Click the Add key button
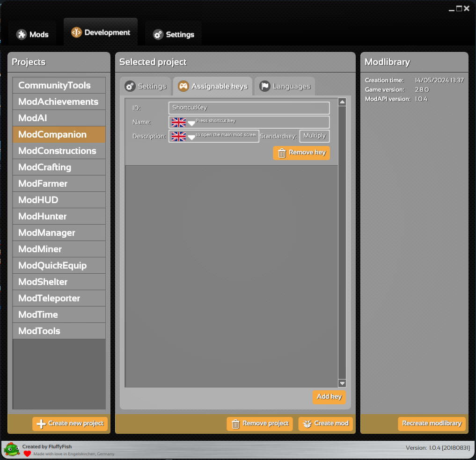Screen dimensions: 476x460 point(329,397)
